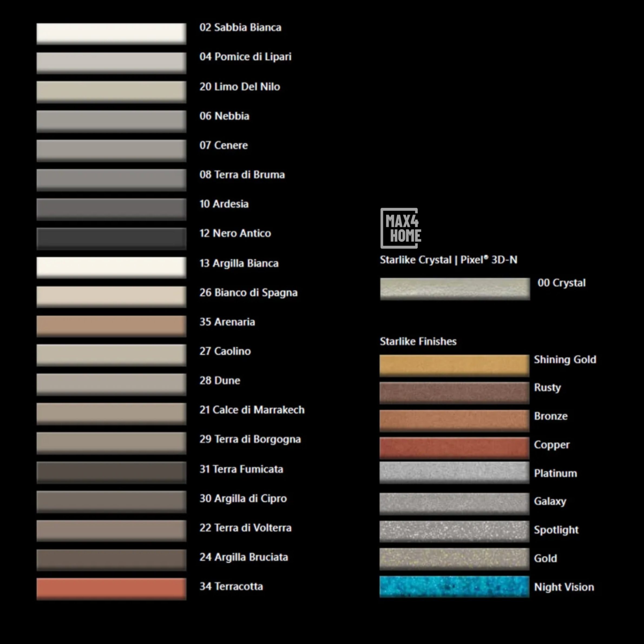Choose the Gold glitter finish swatch
This screenshot has height=644, width=644.
point(454,559)
